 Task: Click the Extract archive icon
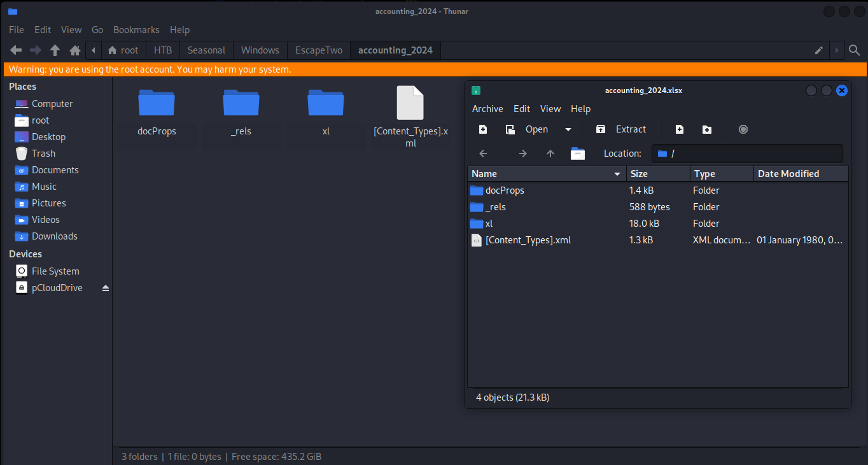tap(601, 129)
